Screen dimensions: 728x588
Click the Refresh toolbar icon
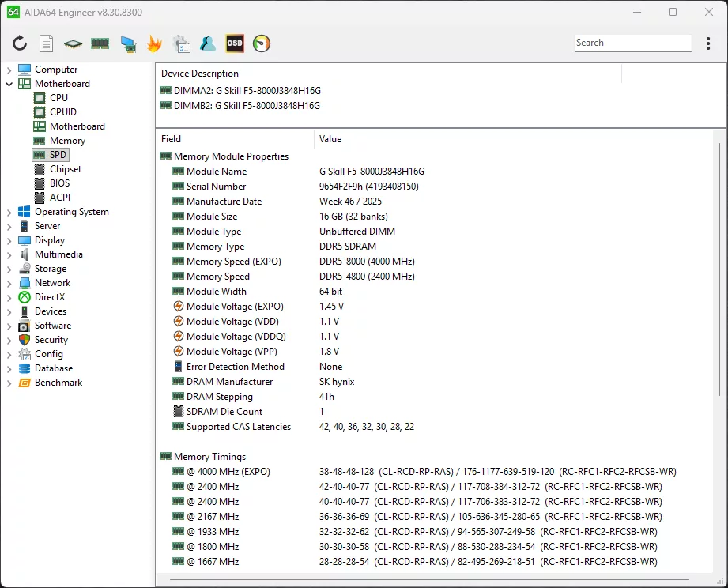point(20,43)
